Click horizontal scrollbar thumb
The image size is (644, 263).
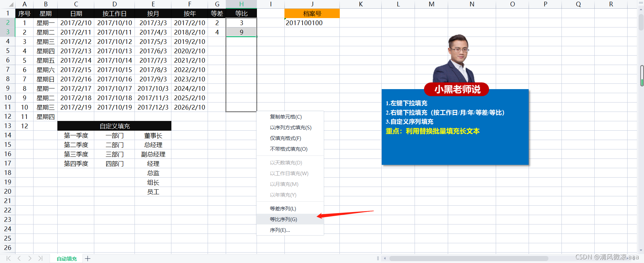pyautogui.click(x=469, y=258)
